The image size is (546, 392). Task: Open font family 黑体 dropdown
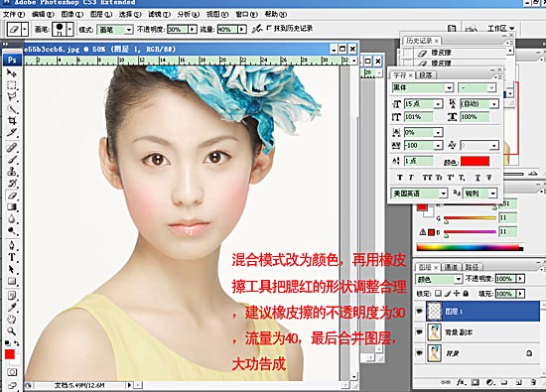[449, 87]
